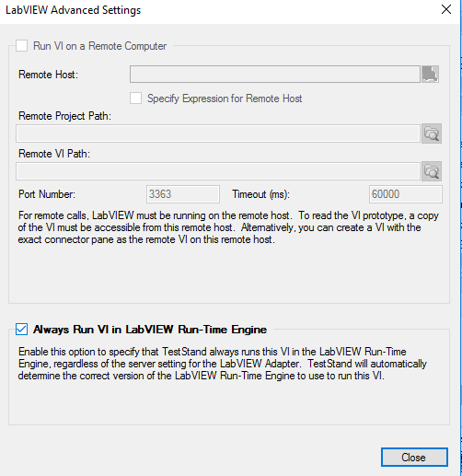The height and width of the screenshot is (476, 462).
Task: Close the dialog with the title bar X
Action: click(446, 9)
